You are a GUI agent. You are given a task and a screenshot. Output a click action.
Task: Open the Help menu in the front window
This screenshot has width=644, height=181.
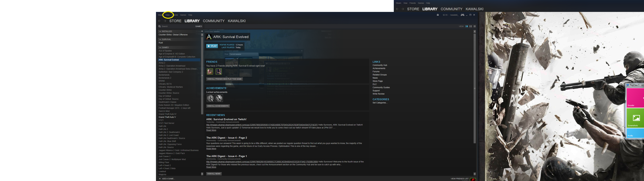coord(190,15)
